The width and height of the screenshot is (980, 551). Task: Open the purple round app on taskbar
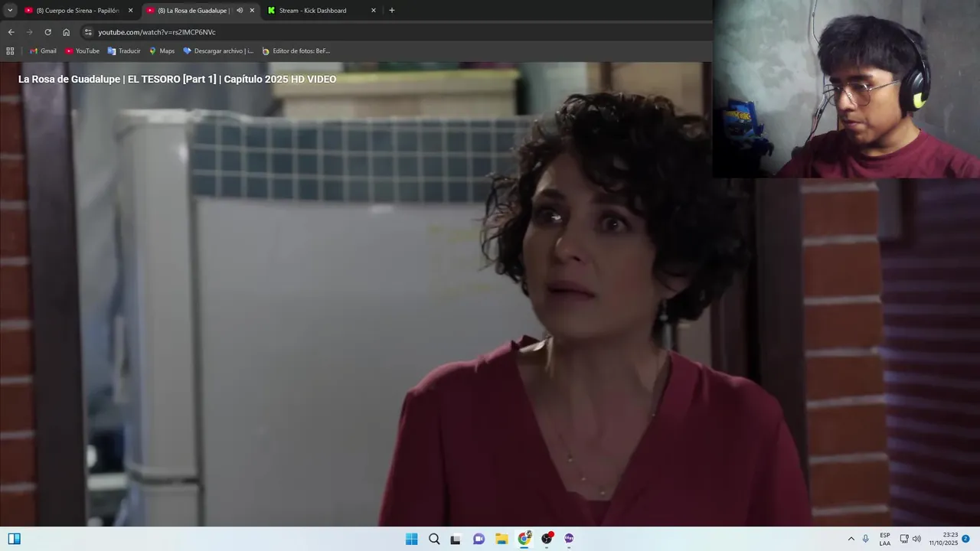point(569,539)
